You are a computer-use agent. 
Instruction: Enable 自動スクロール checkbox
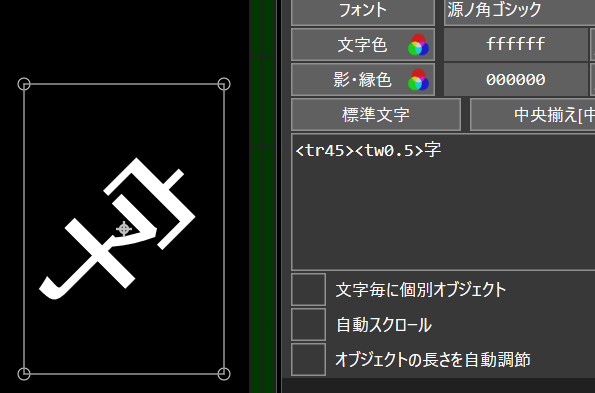coord(309,325)
